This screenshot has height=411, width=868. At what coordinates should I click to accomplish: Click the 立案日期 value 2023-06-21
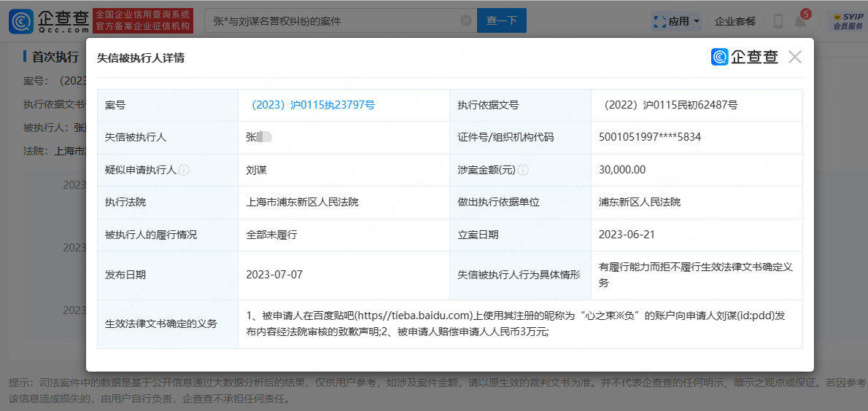(x=627, y=235)
